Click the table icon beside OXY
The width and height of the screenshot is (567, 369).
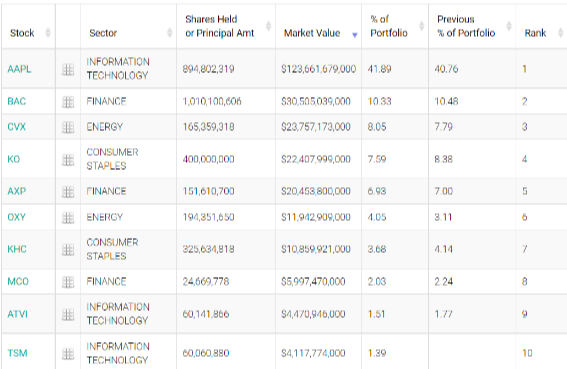pos(68,217)
